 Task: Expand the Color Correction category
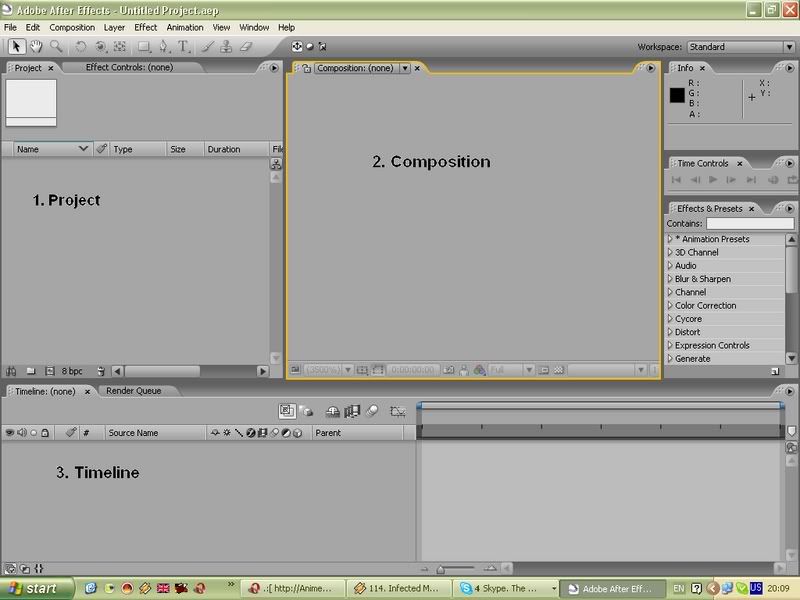coord(670,305)
